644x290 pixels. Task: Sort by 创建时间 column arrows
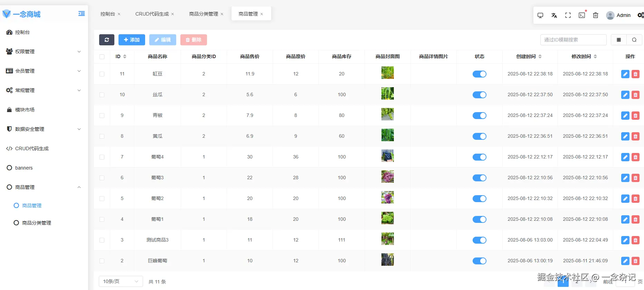pos(540,56)
